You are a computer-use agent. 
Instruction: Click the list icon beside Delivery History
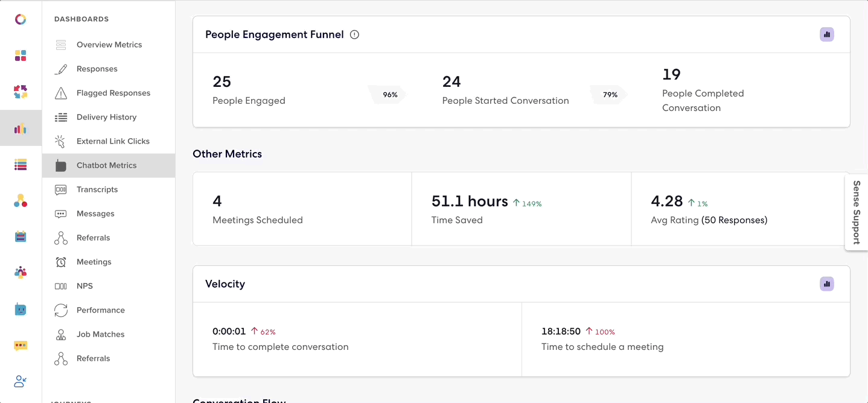click(61, 117)
